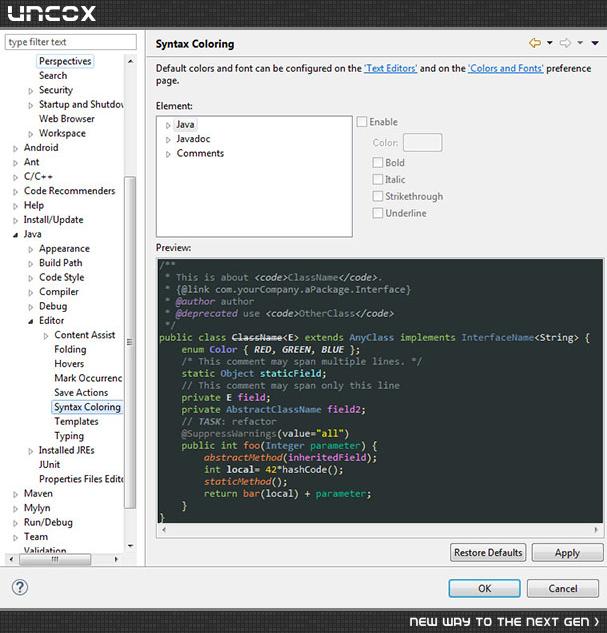Toggle the Bold checkbox
The image size is (607, 633).
(x=378, y=162)
